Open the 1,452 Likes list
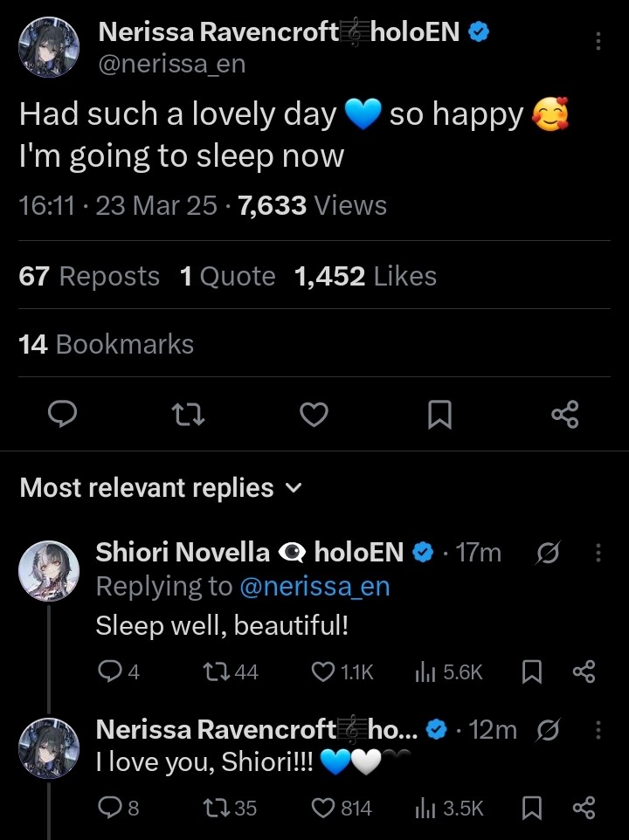629x840 pixels. click(x=365, y=277)
